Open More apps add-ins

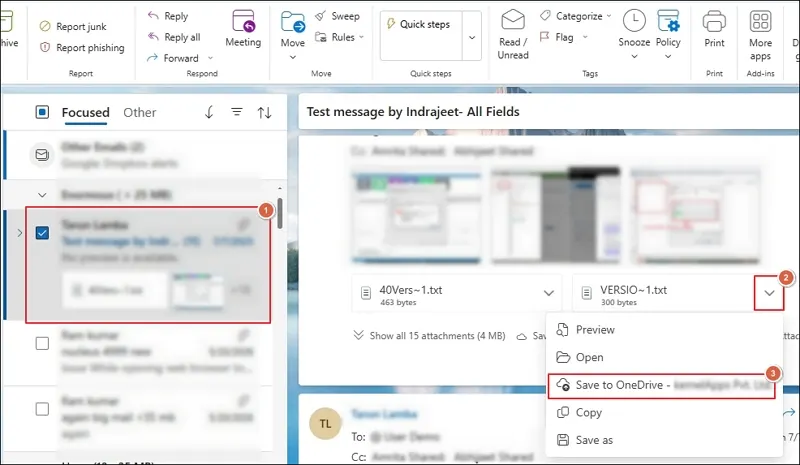pyautogui.click(x=760, y=35)
